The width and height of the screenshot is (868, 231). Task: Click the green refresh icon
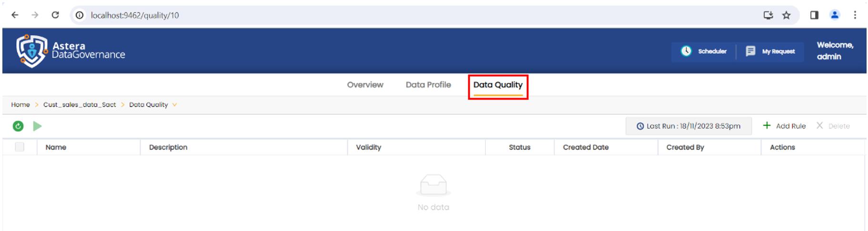click(18, 126)
